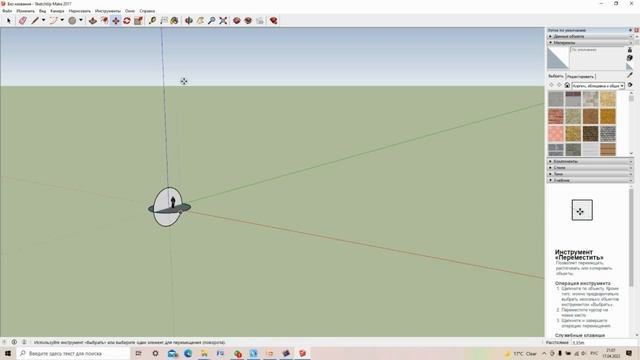Collapse the Учебник panel

(x=590, y=180)
